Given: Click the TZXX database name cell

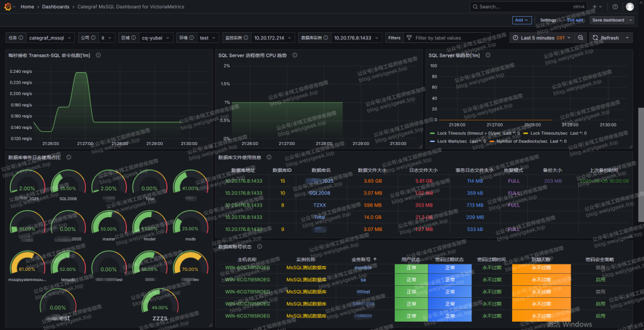Looking at the screenshot, I should [x=320, y=205].
